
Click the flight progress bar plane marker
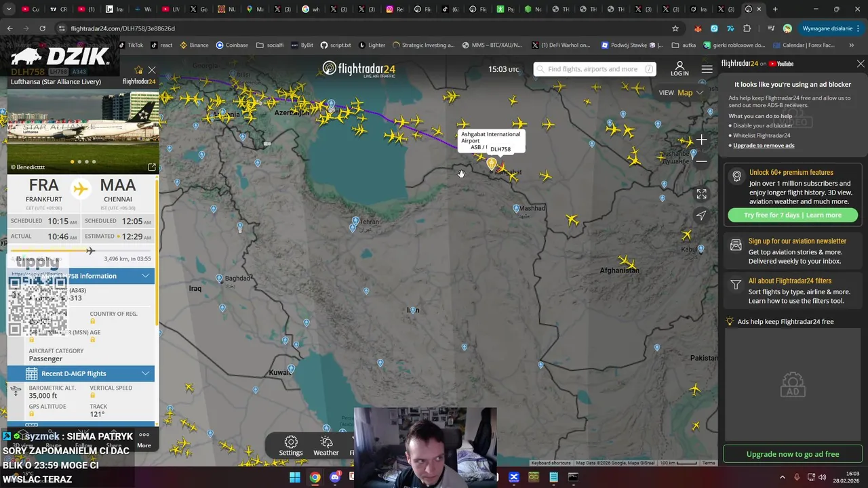90,251
